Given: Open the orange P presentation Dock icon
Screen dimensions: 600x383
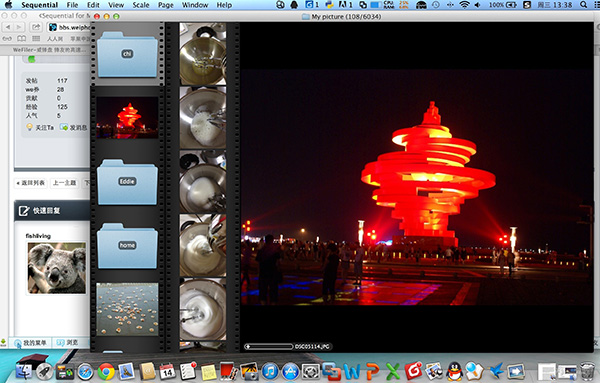Looking at the screenshot, I should [x=372, y=372].
